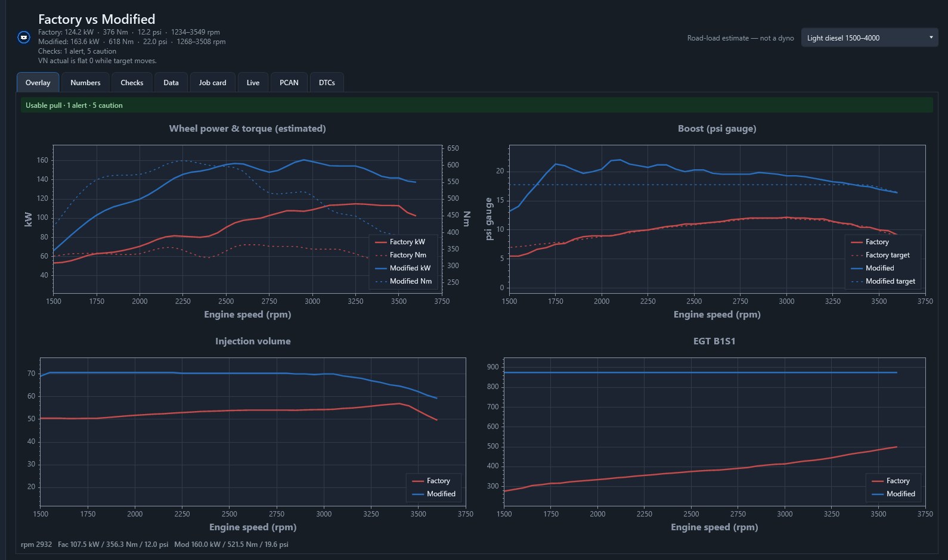Viewport: 948px width, 560px height.
Task: Click the 'Checks: 1 alert, 5 caution' line
Action: 77,51
